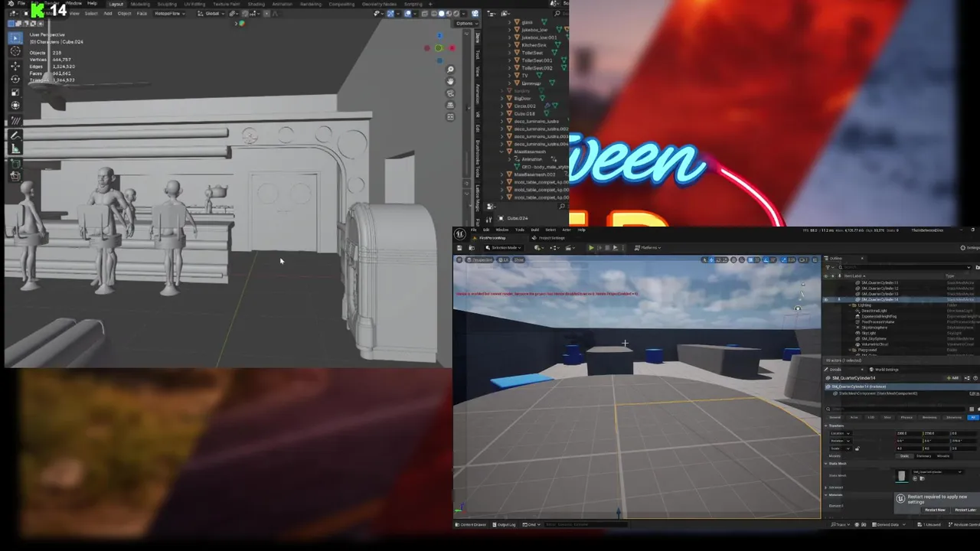Viewport: 980px width, 551px height.
Task: Select DirectionalLight in Unreal Outliner
Action: point(874,311)
